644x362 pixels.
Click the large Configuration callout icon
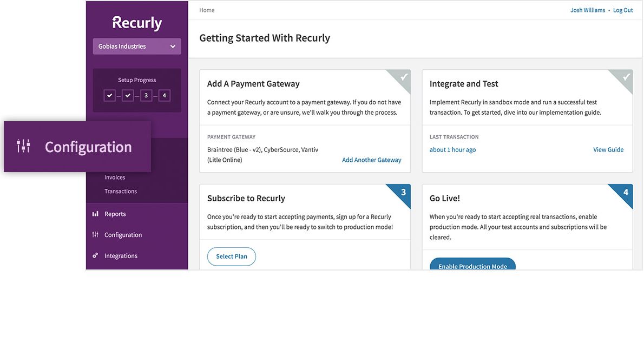[x=24, y=146]
